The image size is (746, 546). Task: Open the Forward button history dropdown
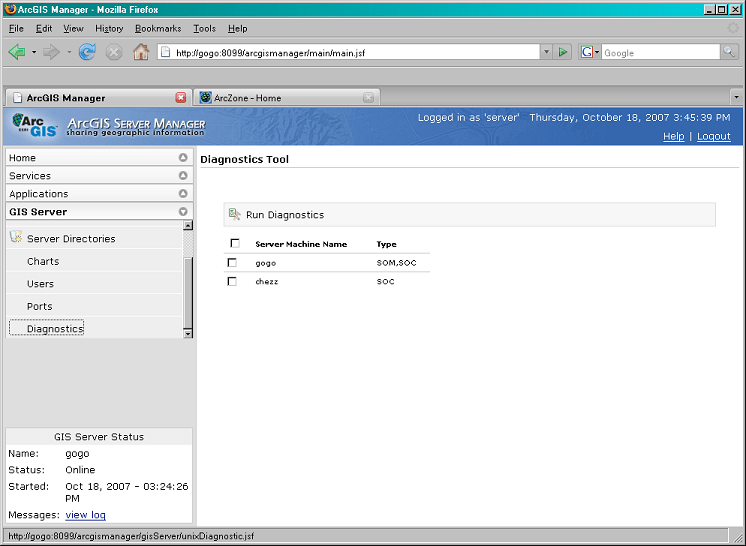coord(69,52)
